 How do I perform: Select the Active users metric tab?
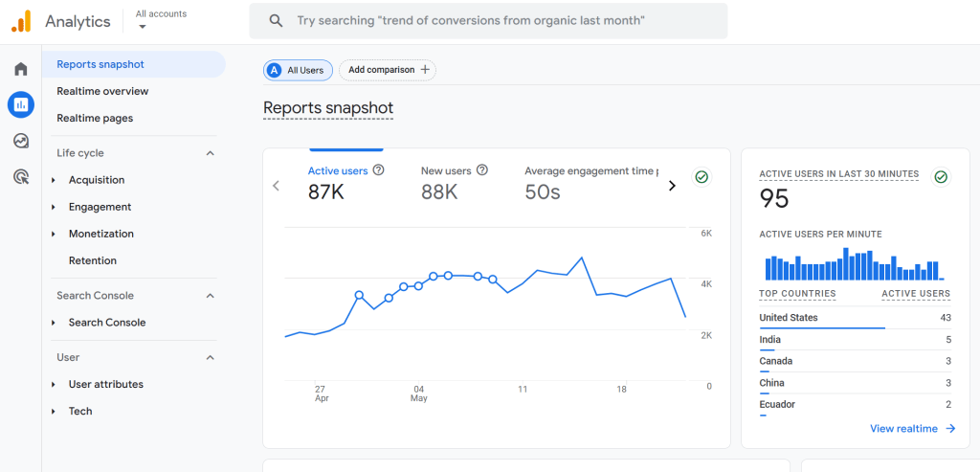tap(338, 171)
